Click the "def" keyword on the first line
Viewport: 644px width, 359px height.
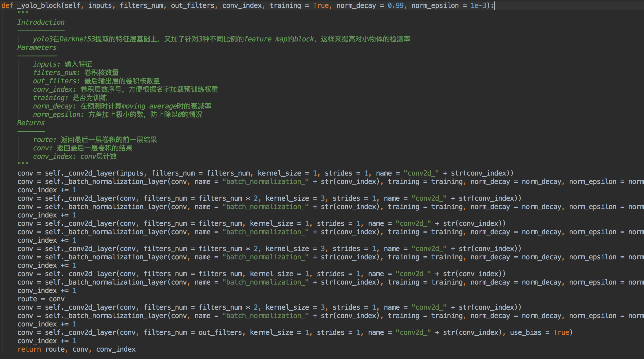click(x=7, y=5)
